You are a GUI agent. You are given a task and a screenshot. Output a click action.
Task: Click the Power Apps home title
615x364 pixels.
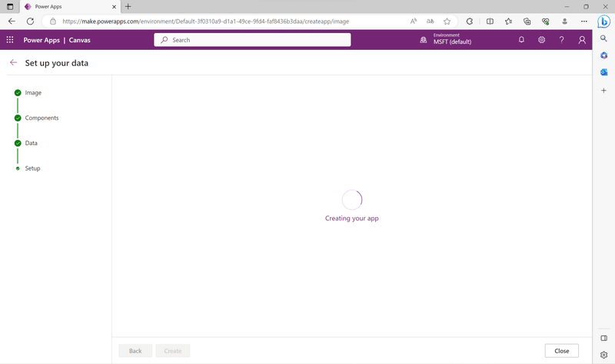pos(42,40)
